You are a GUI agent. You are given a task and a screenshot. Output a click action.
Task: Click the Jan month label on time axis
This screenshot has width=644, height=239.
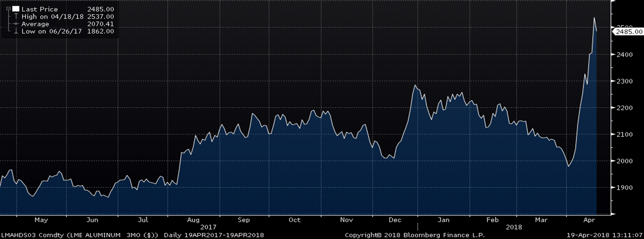click(443, 220)
